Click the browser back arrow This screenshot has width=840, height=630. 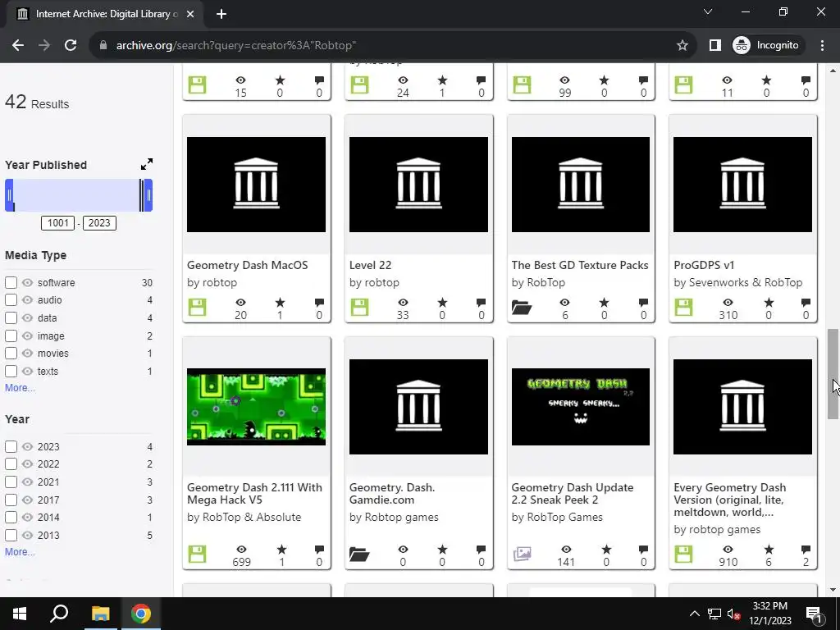pos(18,46)
